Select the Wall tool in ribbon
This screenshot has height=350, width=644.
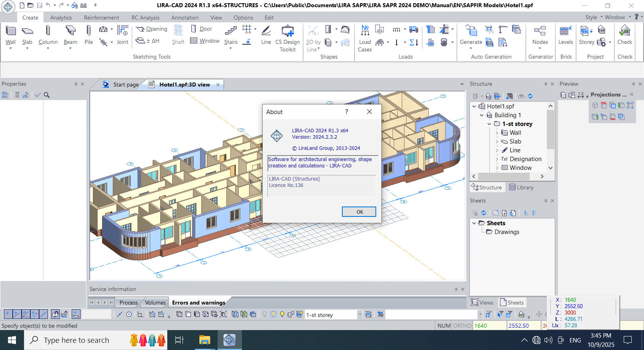(11, 35)
